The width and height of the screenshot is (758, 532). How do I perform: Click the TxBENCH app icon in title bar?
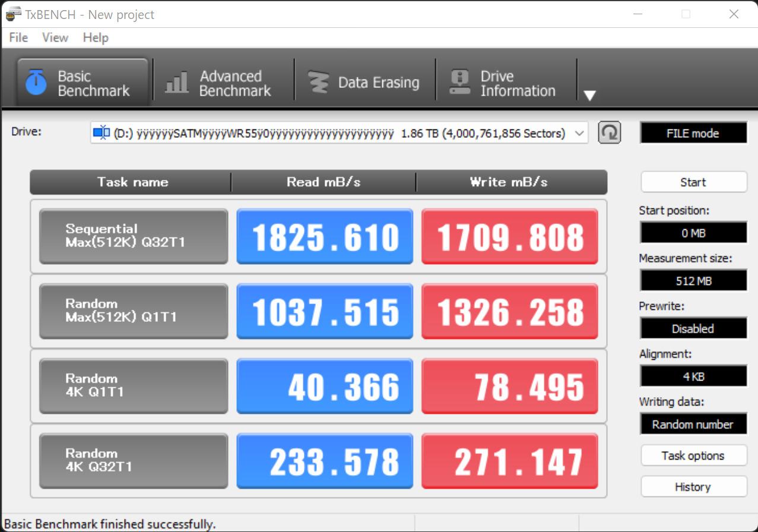(13, 14)
